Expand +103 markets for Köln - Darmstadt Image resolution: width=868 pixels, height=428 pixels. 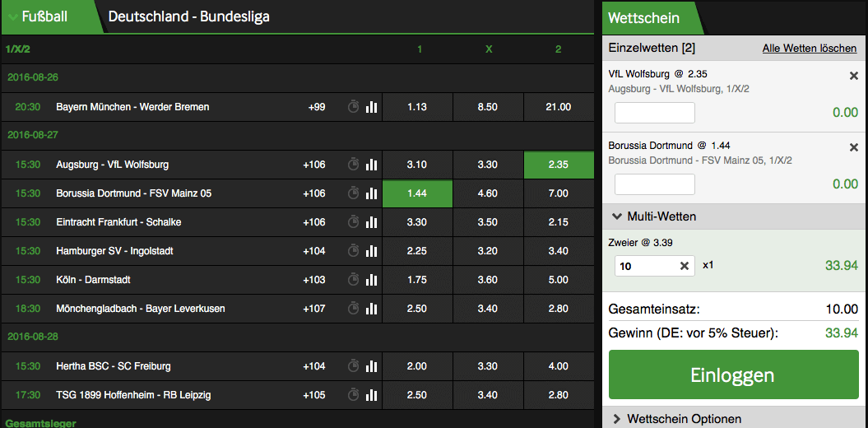[313, 280]
